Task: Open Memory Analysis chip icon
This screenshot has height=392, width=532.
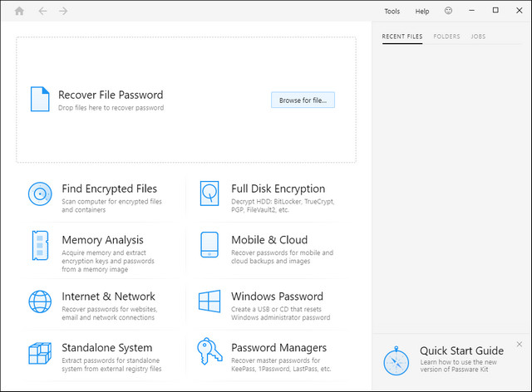Action: coord(40,246)
